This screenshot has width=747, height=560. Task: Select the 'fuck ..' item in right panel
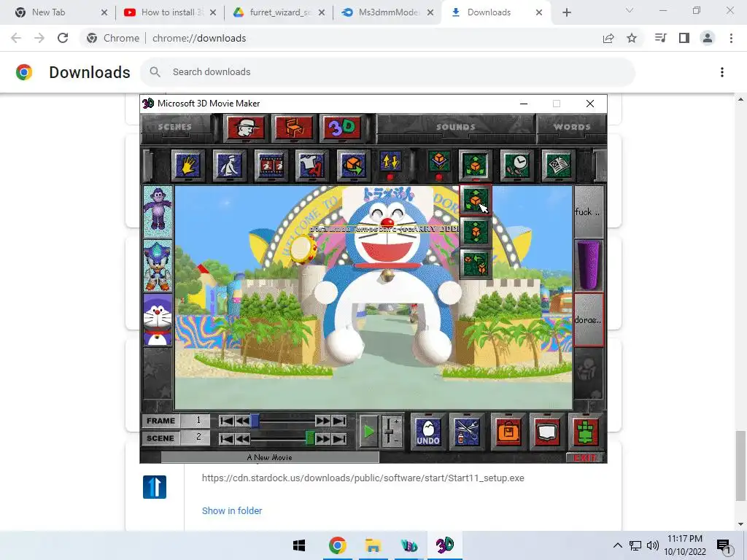coord(589,211)
